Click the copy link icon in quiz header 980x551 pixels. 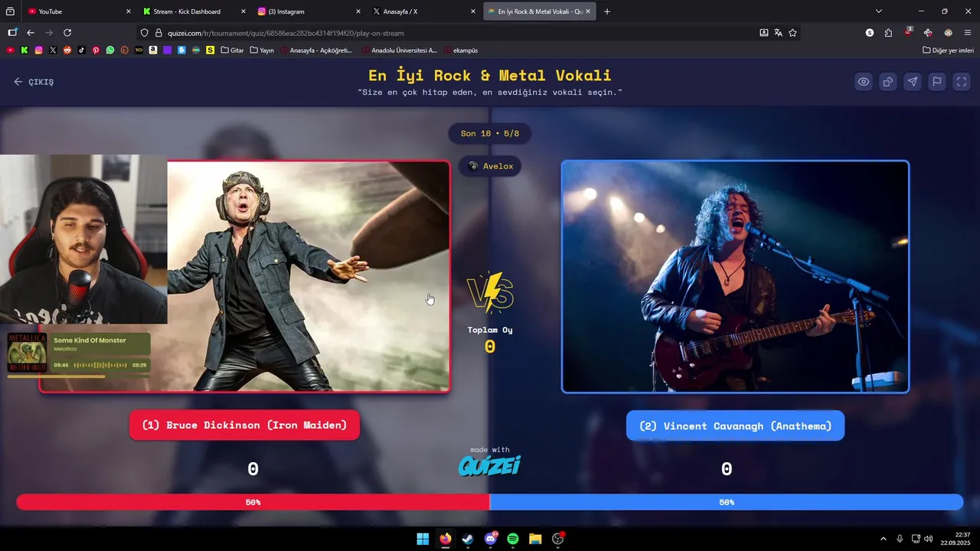tap(888, 82)
